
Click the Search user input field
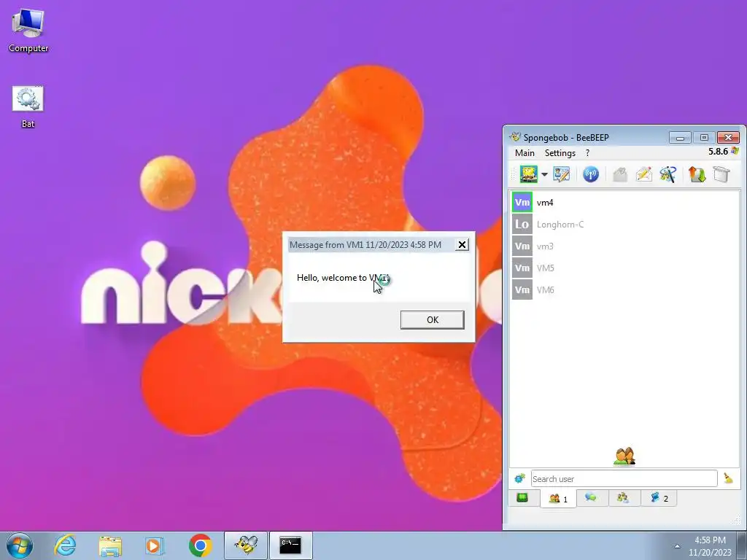(624, 478)
